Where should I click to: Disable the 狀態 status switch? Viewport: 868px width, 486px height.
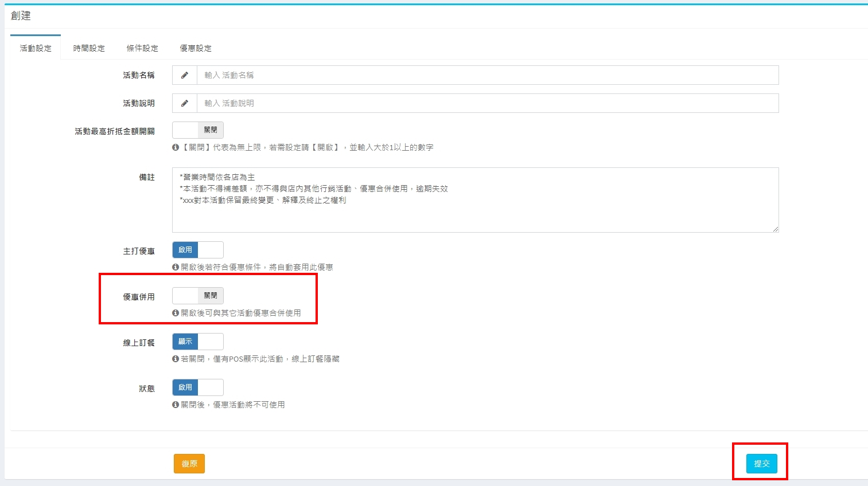click(x=198, y=387)
